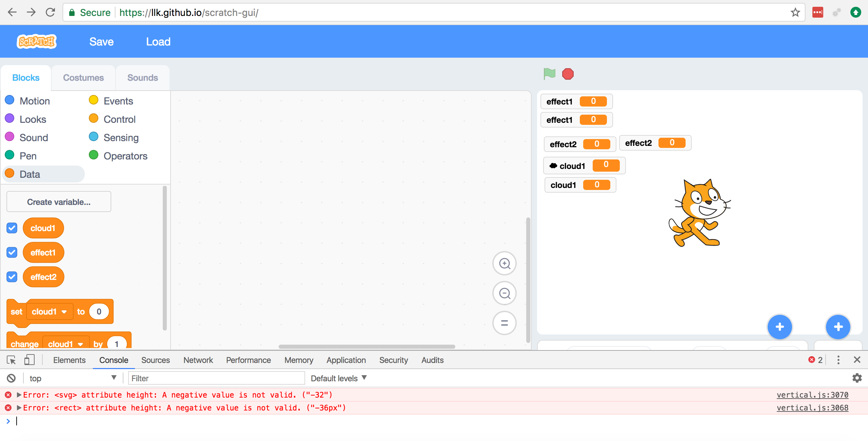
Task: Click the Scratch logo
Action: (x=36, y=41)
